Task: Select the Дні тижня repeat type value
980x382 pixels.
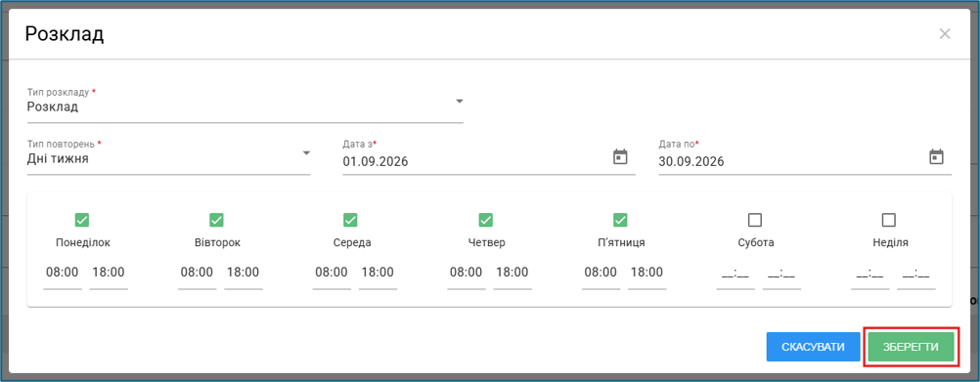Action: click(x=58, y=158)
